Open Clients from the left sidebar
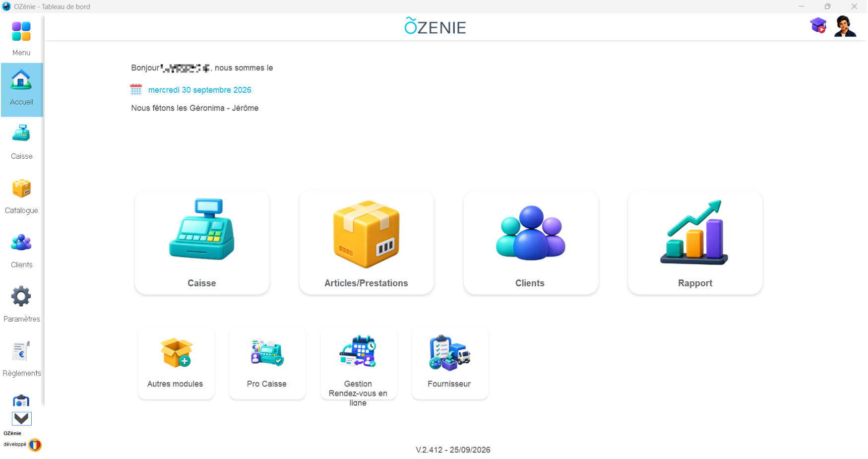Screen dimensions: 868x459 pyautogui.click(x=22, y=251)
